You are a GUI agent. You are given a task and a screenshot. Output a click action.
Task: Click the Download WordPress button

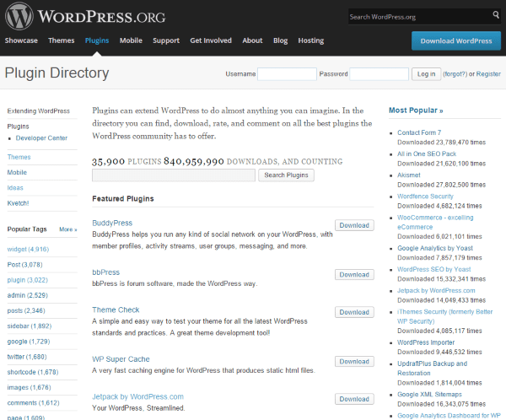click(x=456, y=41)
